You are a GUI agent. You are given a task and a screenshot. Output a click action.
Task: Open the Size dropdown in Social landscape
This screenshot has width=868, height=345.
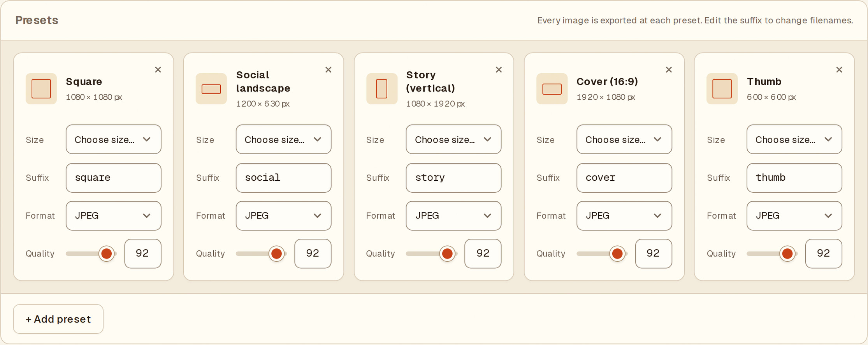coord(283,139)
